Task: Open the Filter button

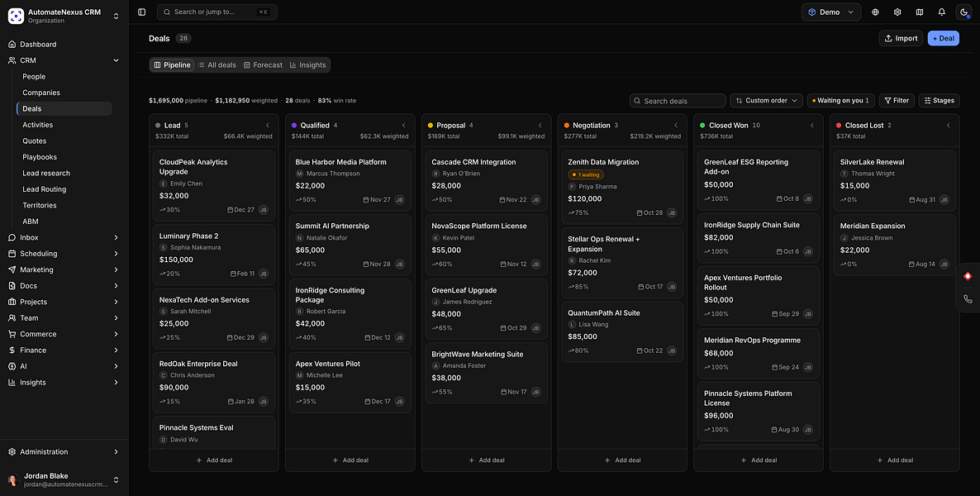Action: click(x=897, y=100)
